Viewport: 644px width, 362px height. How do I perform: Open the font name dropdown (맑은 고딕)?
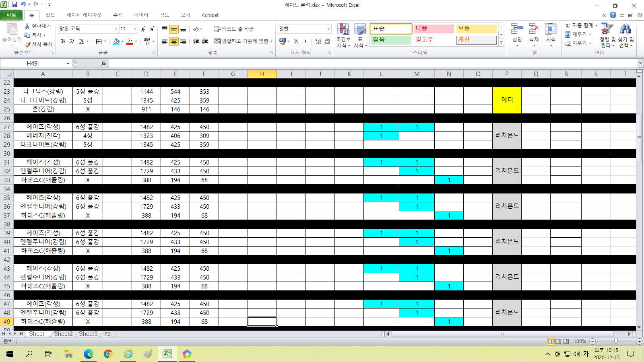coord(116,29)
